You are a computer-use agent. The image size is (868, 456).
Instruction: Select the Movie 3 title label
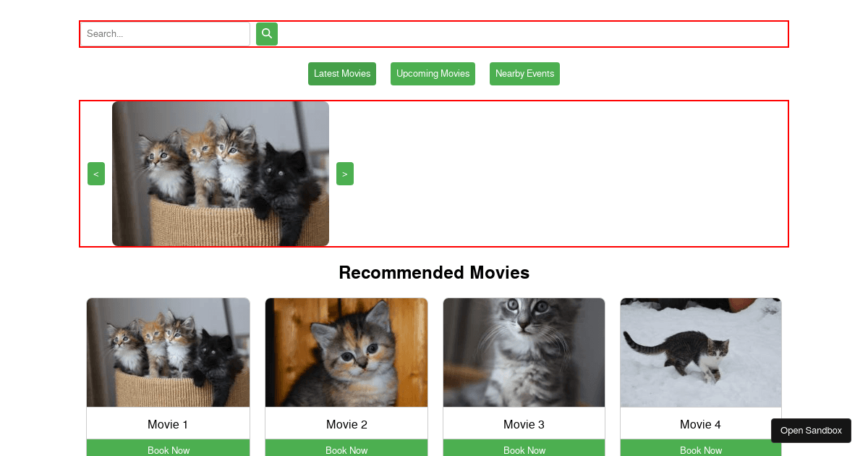pos(524,424)
